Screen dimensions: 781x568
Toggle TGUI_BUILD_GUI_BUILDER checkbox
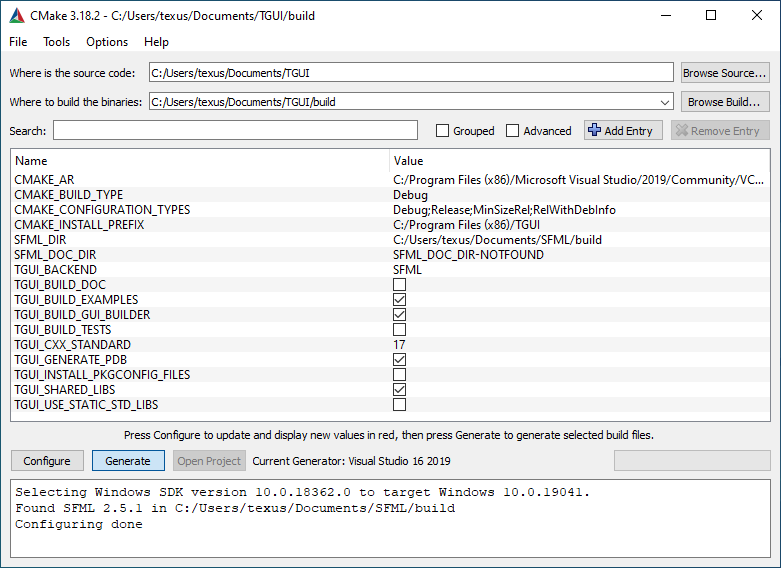coord(399,314)
